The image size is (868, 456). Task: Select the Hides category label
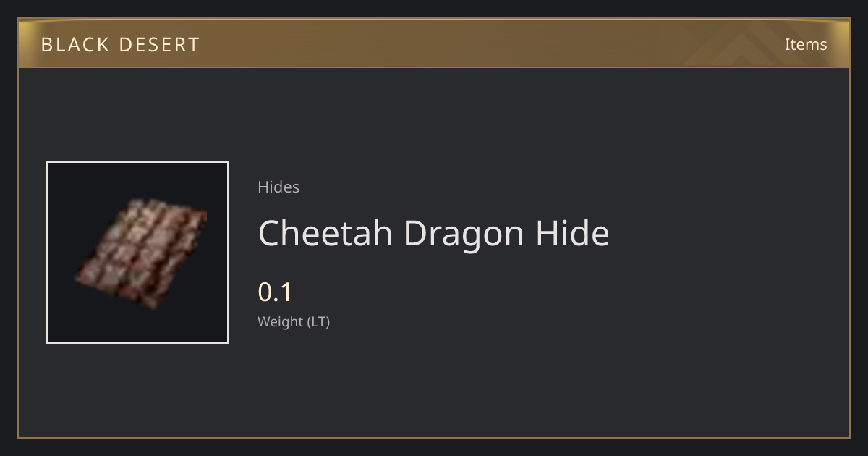278,187
